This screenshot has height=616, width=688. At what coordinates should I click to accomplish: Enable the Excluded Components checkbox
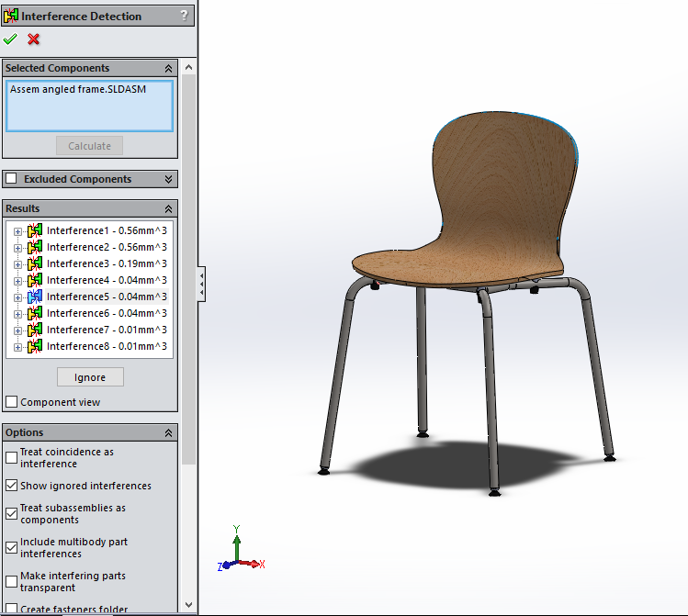[x=11, y=178]
